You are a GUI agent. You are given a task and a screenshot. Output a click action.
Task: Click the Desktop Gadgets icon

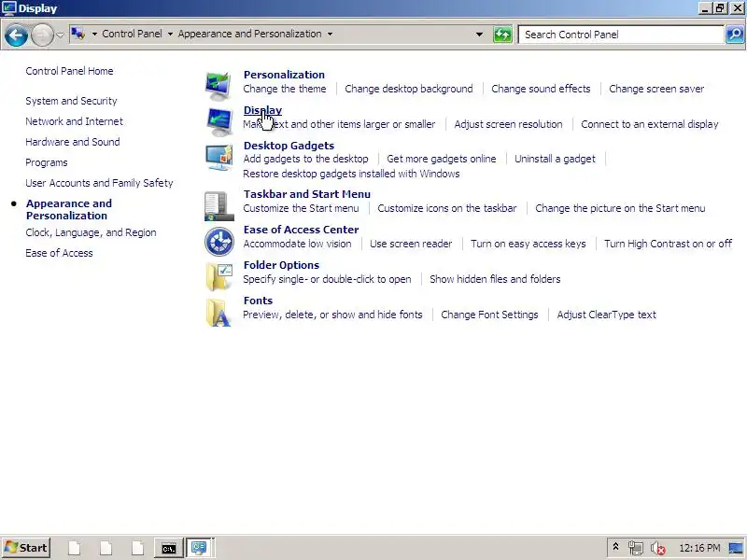pos(218,157)
